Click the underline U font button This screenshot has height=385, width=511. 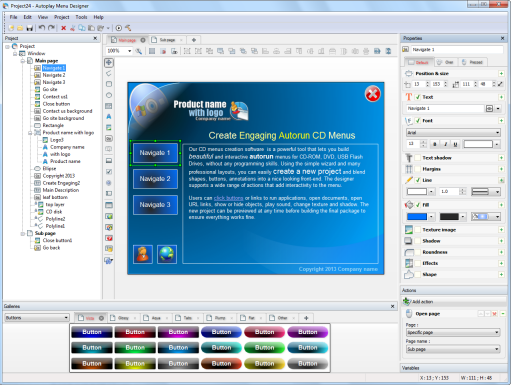(x=455, y=144)
